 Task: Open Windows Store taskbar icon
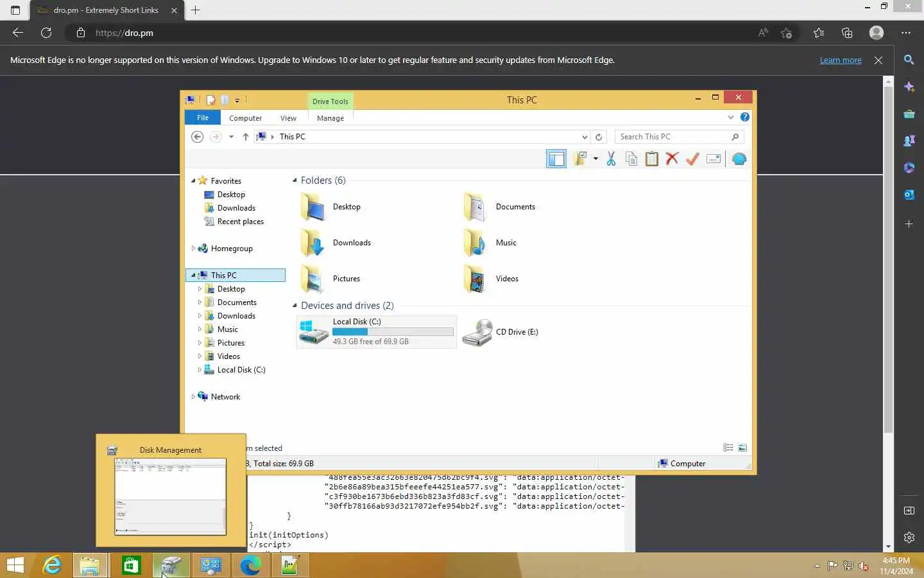131,565
